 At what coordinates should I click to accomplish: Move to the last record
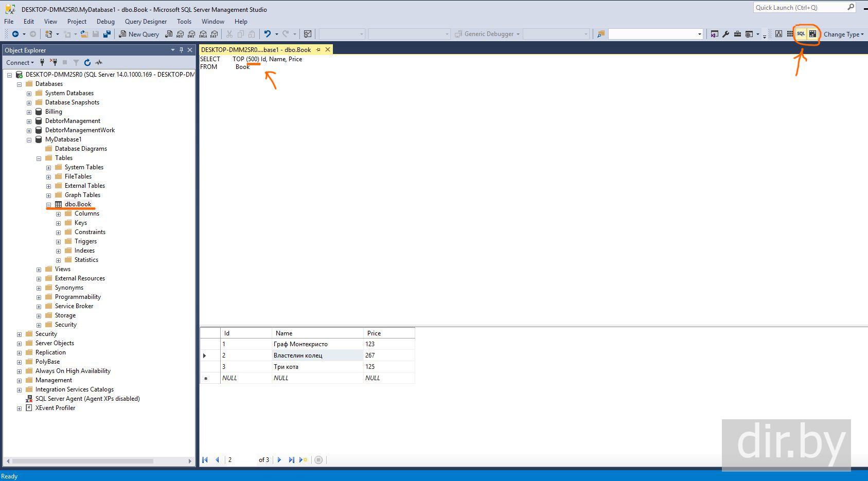(x=291, y=460)
